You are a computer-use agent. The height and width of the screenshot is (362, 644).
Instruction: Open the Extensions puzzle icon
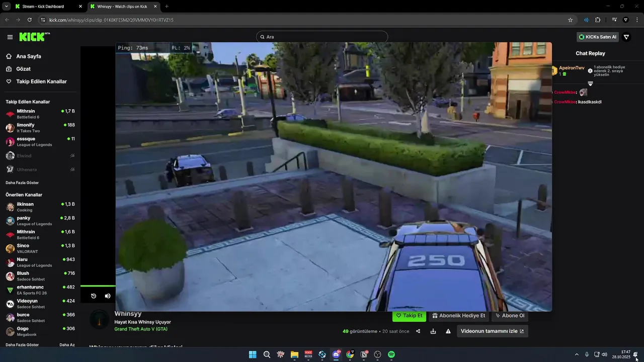598,20
